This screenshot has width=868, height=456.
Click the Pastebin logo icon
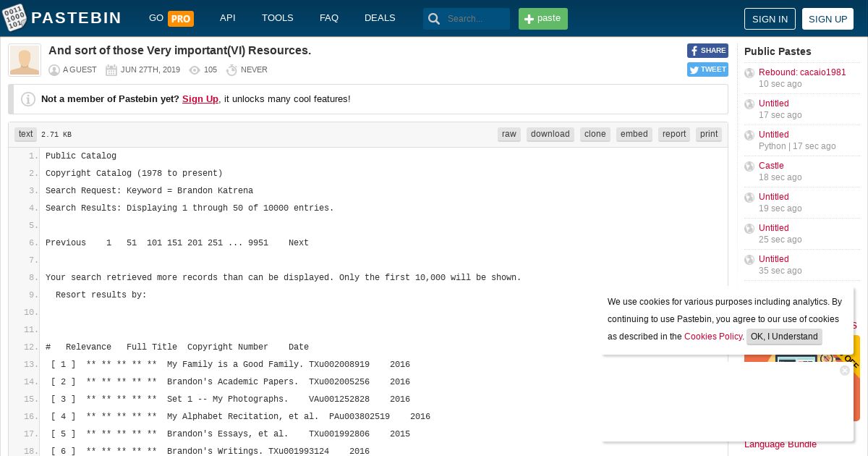tap(14, 18)
